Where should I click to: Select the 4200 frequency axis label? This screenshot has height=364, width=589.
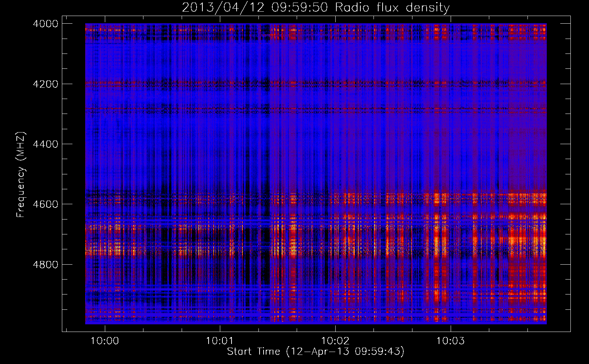point(46,84)
